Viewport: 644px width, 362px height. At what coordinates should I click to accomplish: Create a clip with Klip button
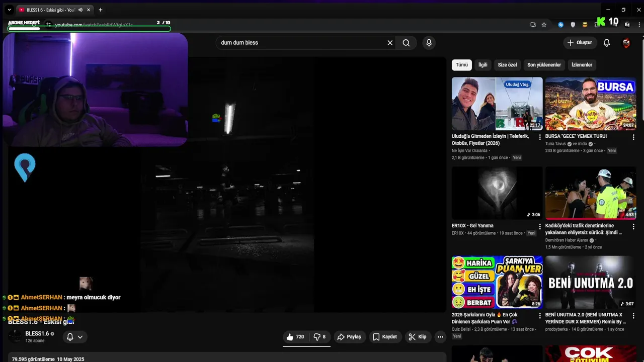coord(418,337)
